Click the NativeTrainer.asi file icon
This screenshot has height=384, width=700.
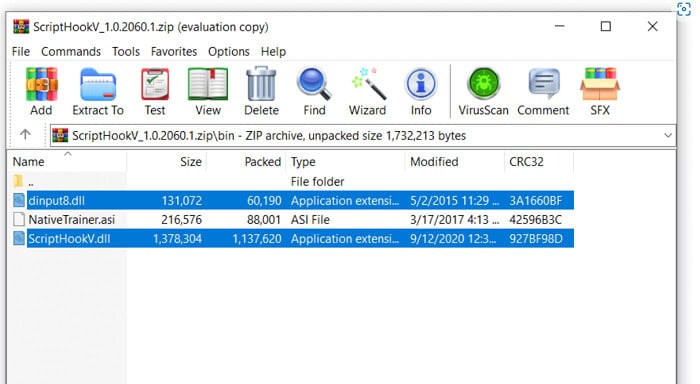pos(19,219)
